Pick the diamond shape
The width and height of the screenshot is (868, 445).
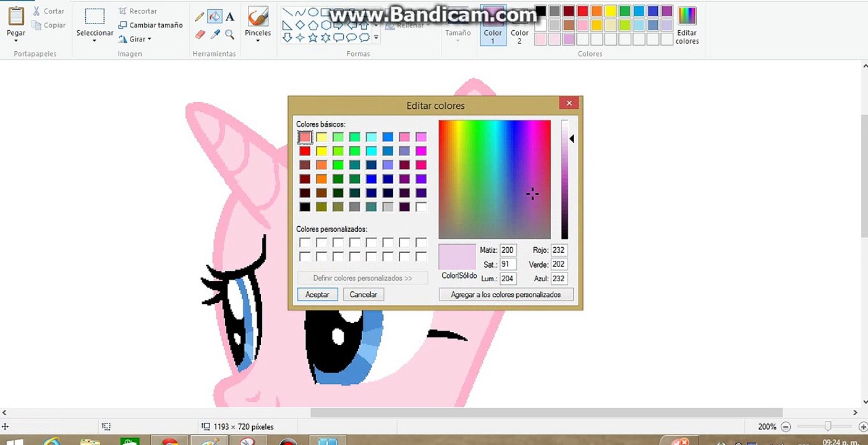click(300, 25)
